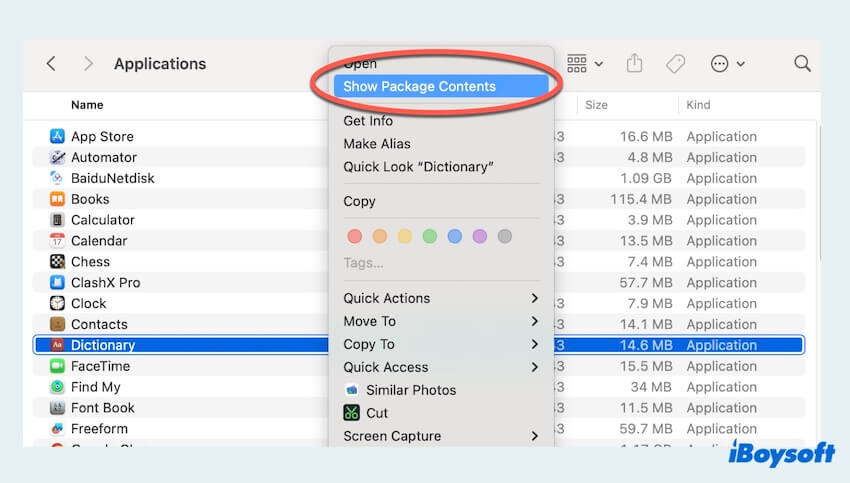The height and width of the screenshot is (483, 850).
Task: Select the Calendar app icon
Action: coord(57,241)
